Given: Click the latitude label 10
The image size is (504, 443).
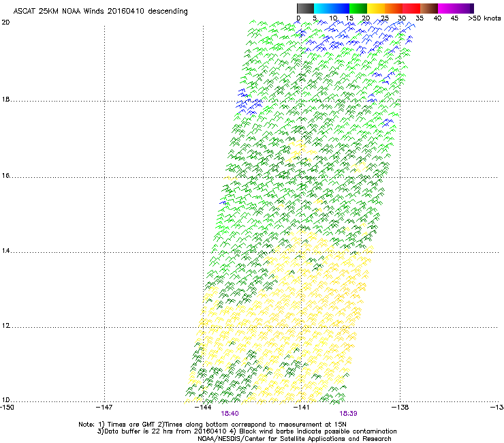Looking at the screenshot, I should 5,400.
